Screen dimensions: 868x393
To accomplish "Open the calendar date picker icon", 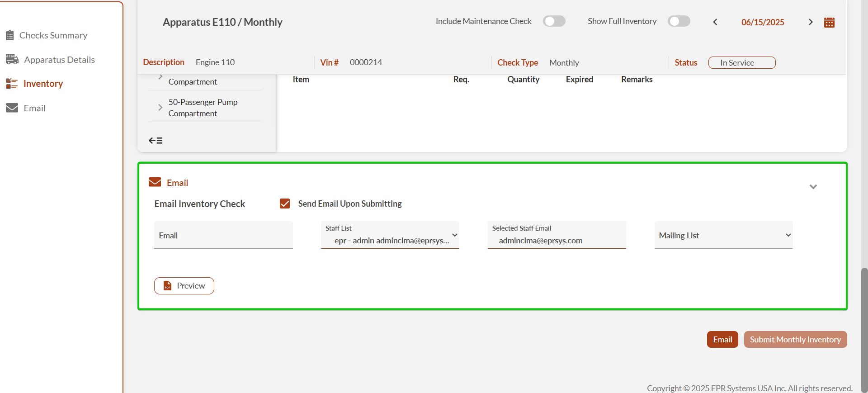I will pos(829,23).
